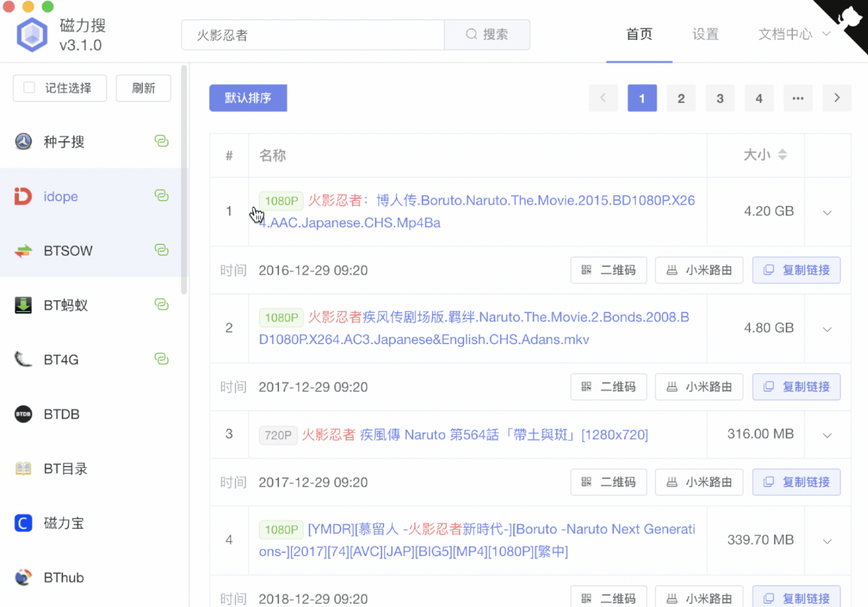This screenshot has height=607, width=868.
Task: Show 二维码 for the 2018-12-29 result
Action: pyautogui.click(x=608, y=596)
